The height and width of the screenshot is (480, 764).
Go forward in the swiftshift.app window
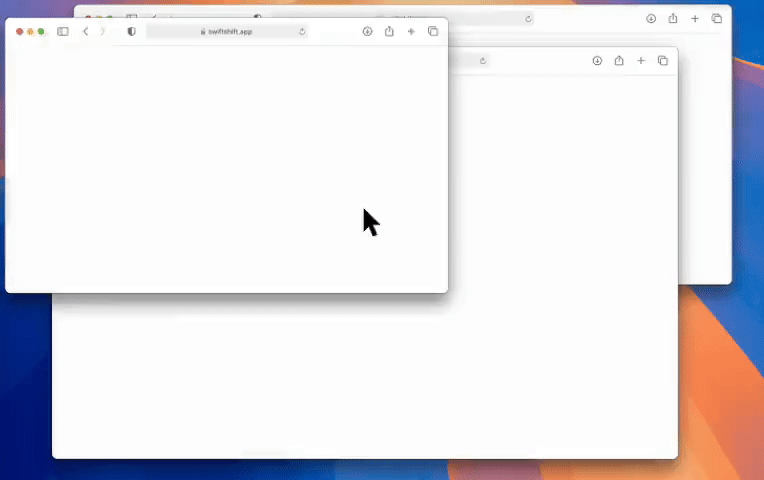pyautogui.click(x=102, y=32)
